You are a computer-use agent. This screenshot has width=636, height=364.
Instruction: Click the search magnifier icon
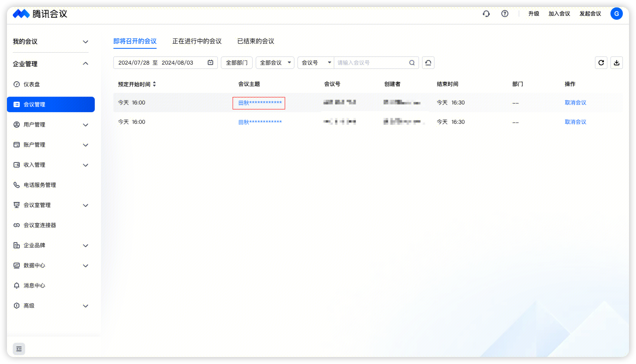pyautogui.click(x=412, y=63)
